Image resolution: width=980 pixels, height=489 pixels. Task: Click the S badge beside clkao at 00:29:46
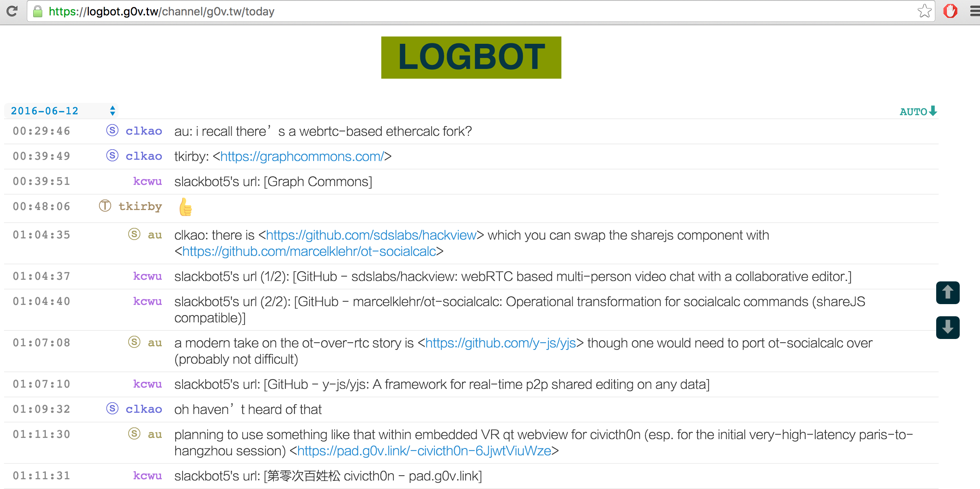pyautogui.click(x=112, y=131)
